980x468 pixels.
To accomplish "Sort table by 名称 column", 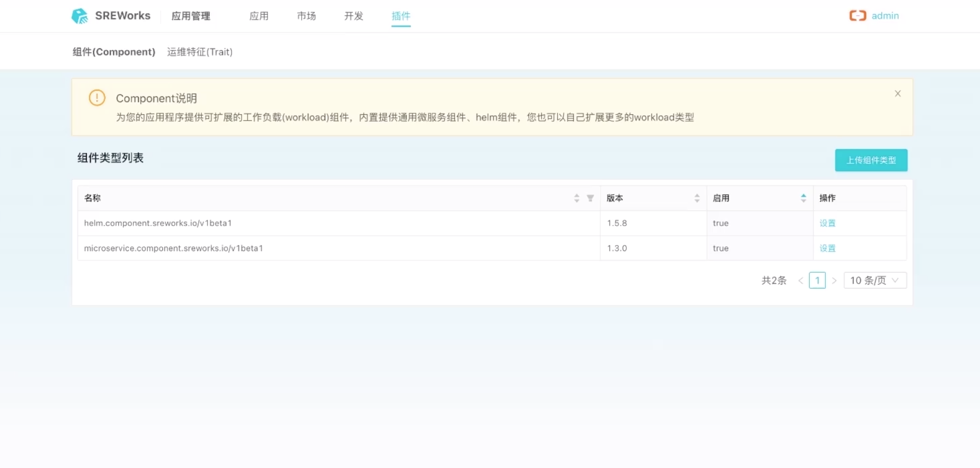I will click(577, 198).
